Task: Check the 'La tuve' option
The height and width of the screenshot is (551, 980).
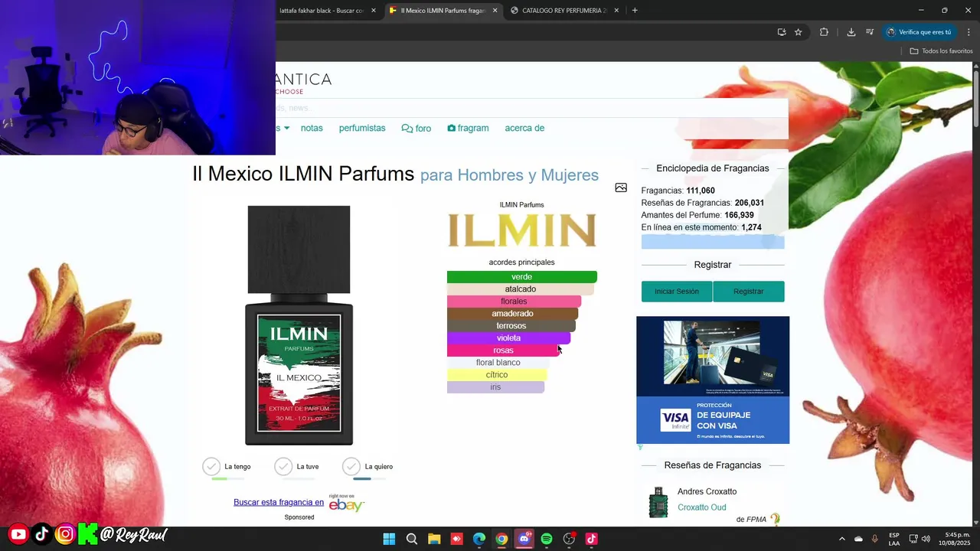Action: tap(283, 467)
